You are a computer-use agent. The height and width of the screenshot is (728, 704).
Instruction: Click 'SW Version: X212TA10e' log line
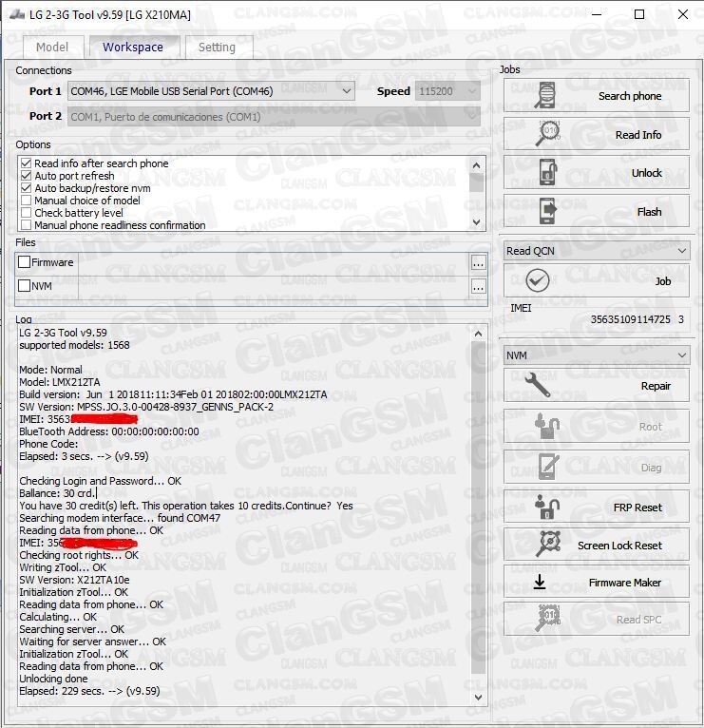point(74,580)
